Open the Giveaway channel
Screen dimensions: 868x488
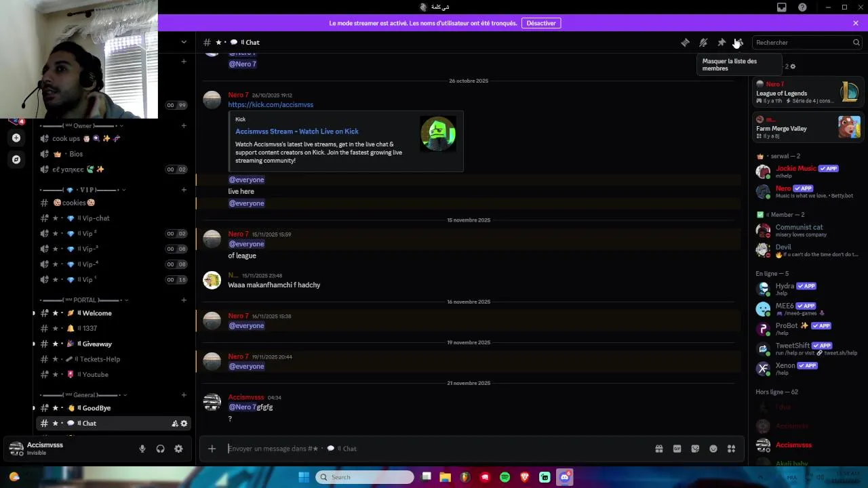click(113, 344)
